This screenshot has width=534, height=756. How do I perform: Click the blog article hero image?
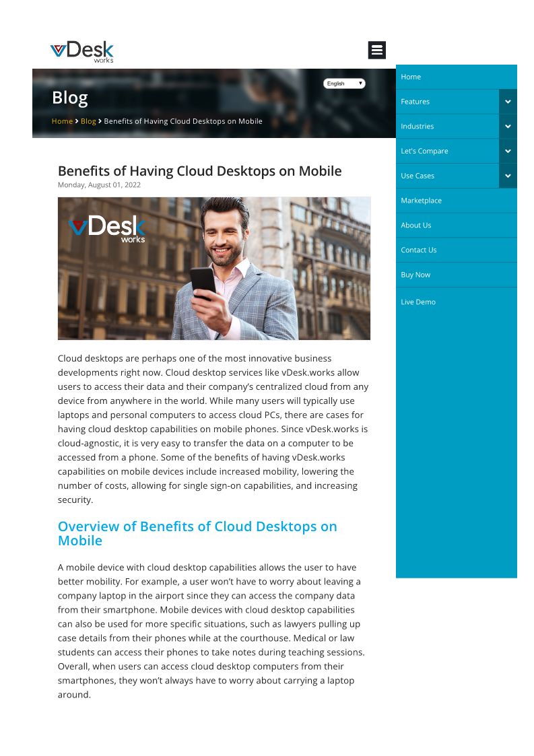pos(213,268)
